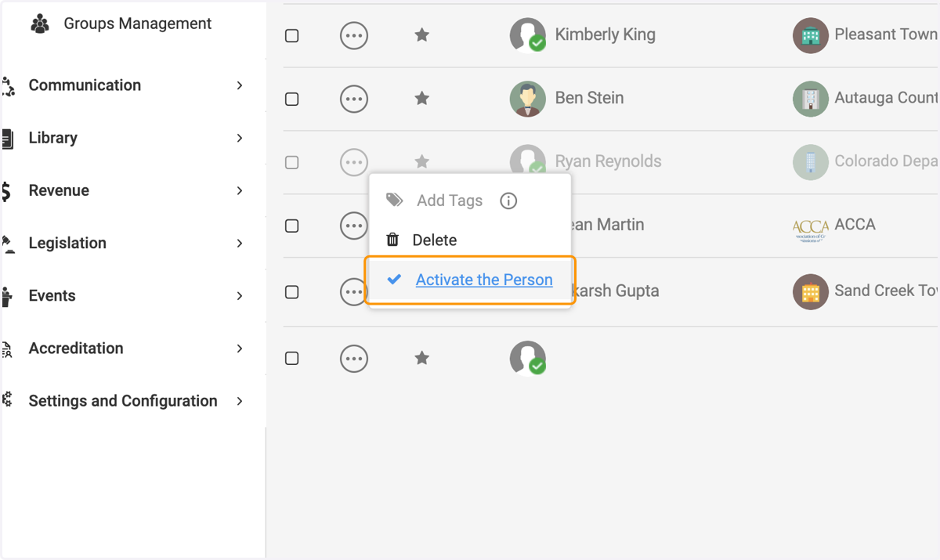Open more options in last row
940x560 pixels.
click(354, 359)
